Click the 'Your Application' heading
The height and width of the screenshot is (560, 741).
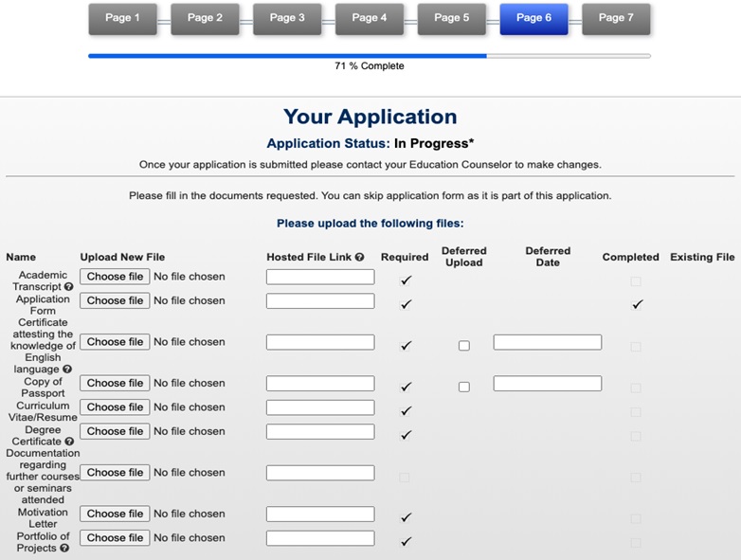coord(370,117)
